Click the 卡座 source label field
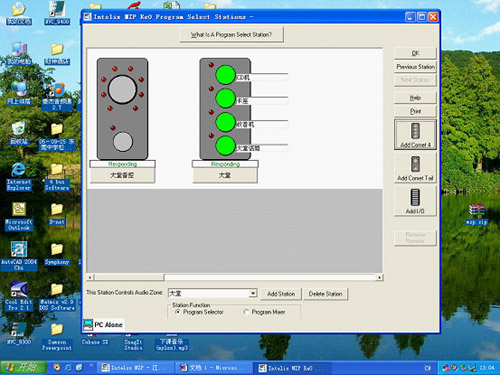The height and width of the screenshot is (375, 500). (262, 101)
